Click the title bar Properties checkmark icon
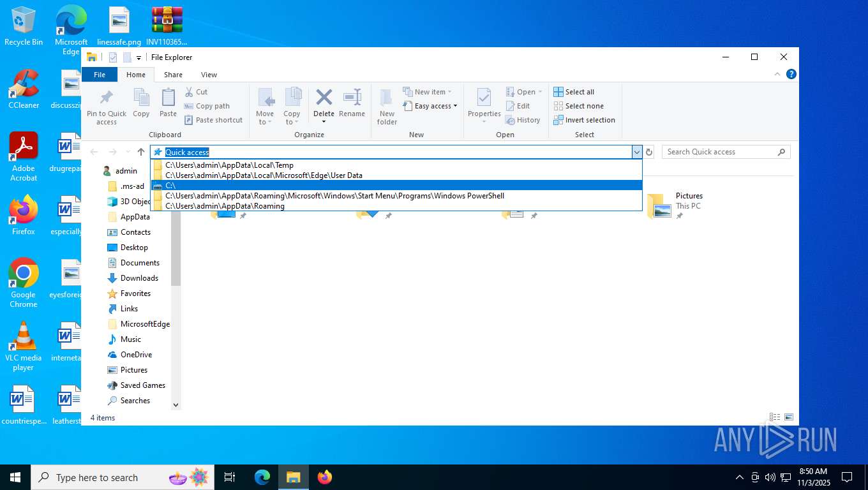Image resolution: width=868 pixels, height=490 pixels. 113,57
